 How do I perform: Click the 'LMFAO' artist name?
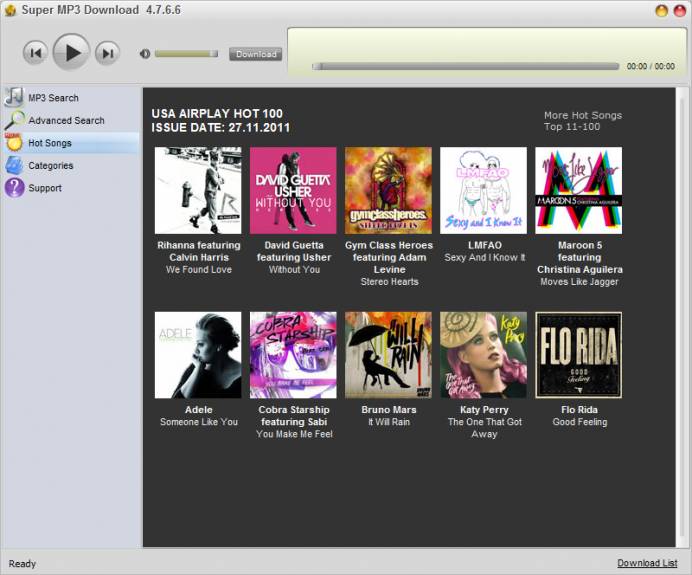click(x=485, y=245)
